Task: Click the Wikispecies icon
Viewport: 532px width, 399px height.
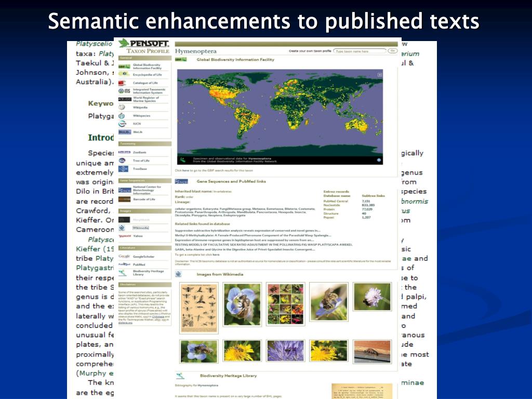Action: click(x=122, y=116)
